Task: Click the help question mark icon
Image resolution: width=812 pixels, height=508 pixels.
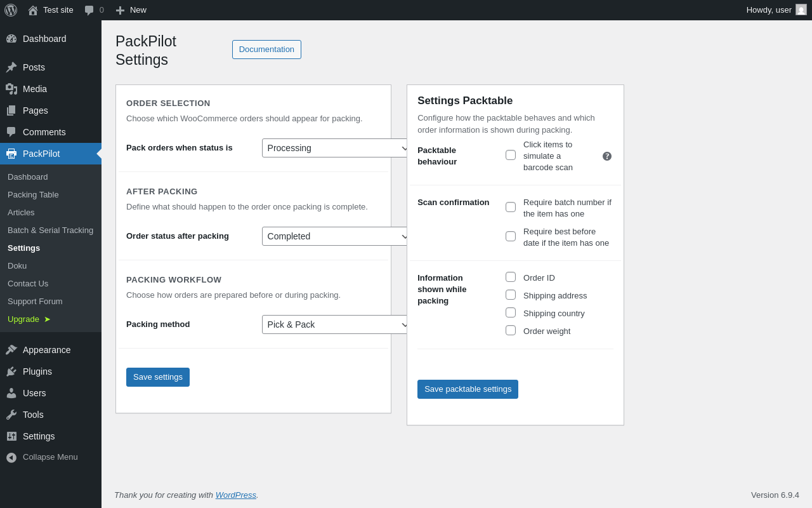Action: (607, 156)
